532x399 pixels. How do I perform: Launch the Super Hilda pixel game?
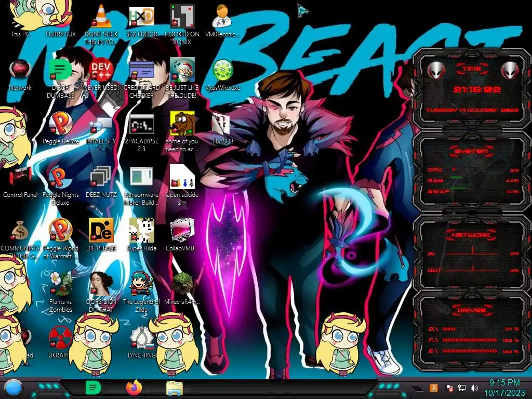[x=142, y=231]
